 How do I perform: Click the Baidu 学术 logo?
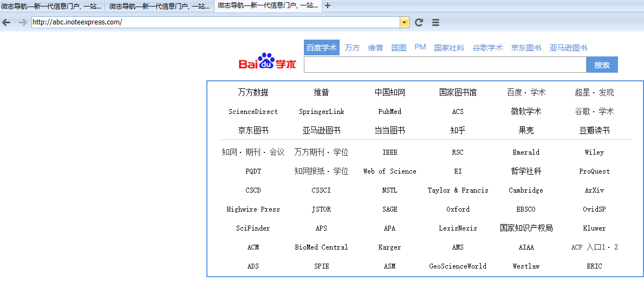coord(268,61)
